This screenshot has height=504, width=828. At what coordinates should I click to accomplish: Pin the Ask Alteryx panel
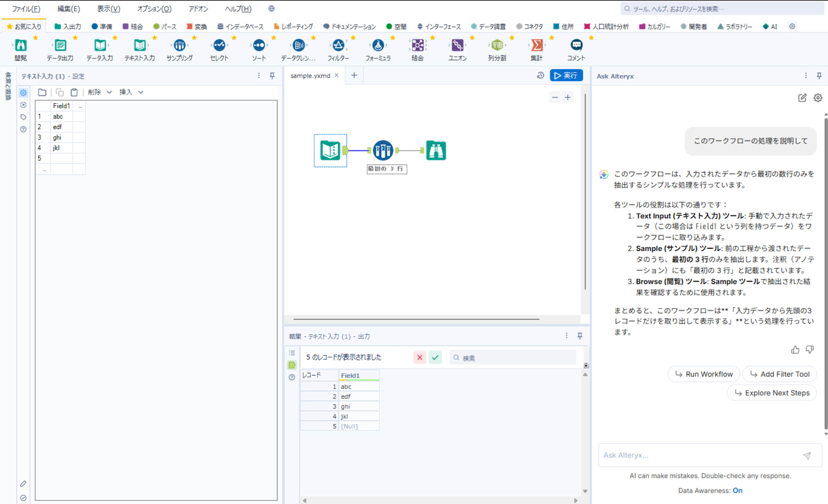tap(819, 76)
